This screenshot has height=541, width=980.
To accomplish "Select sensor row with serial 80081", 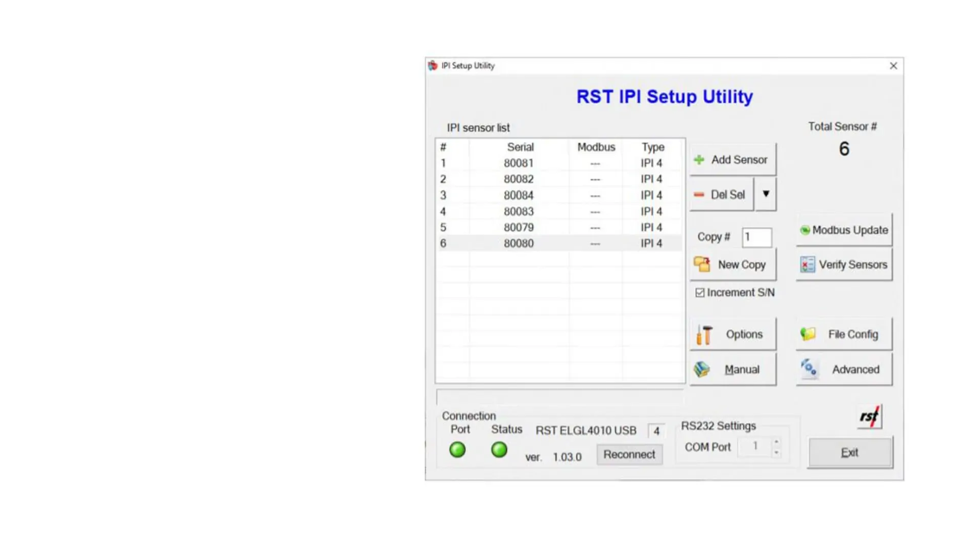I will (x=559, y=163).
